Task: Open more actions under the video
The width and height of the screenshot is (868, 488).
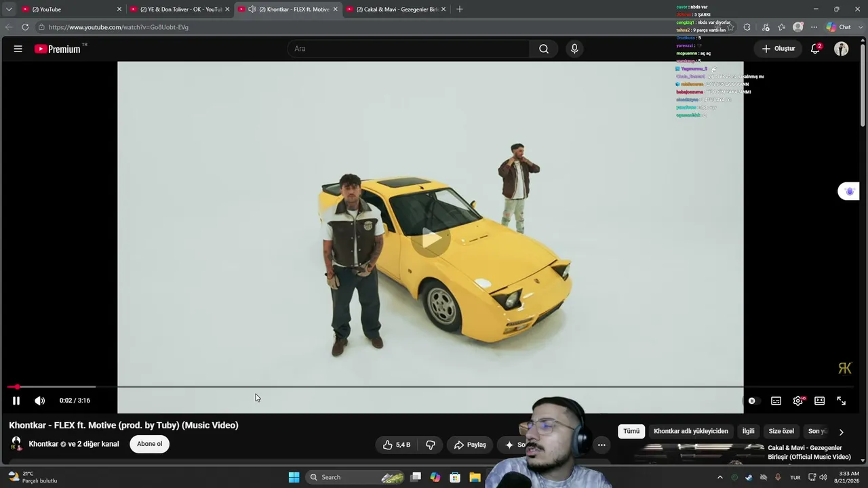Action: [601, 445]
